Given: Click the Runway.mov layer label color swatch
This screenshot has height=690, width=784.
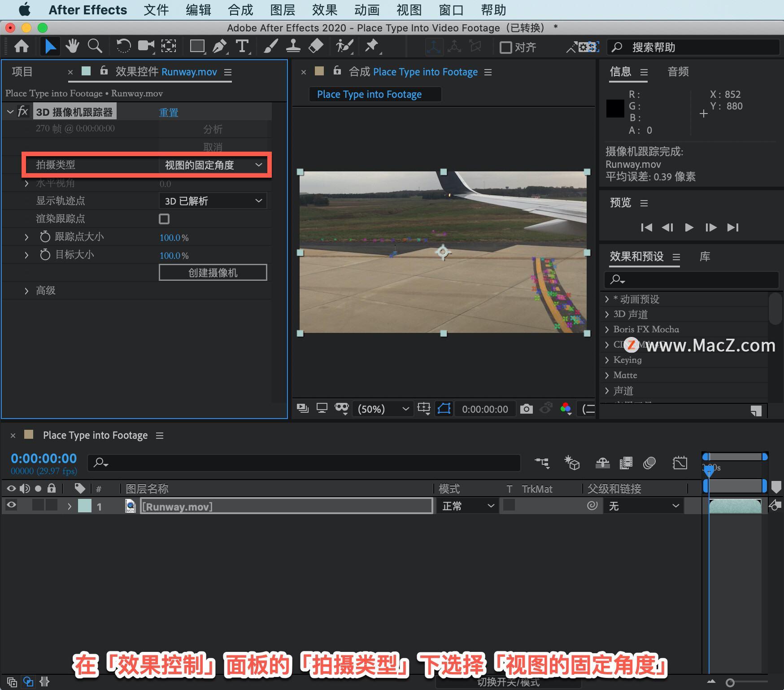Looking at the screenshot, I should [84, 506].
